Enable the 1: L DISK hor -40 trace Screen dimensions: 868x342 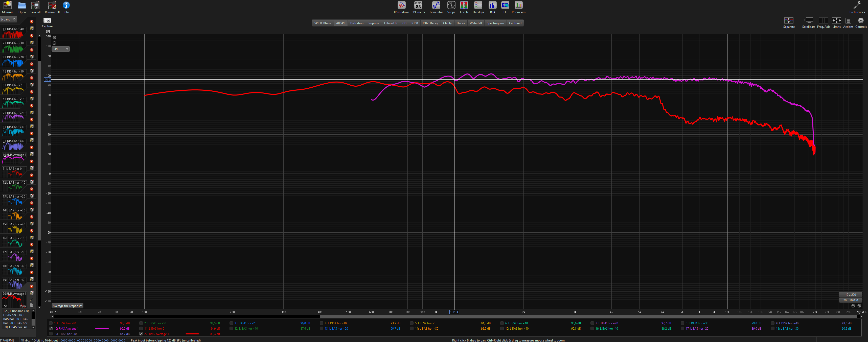tap(51, 323)
